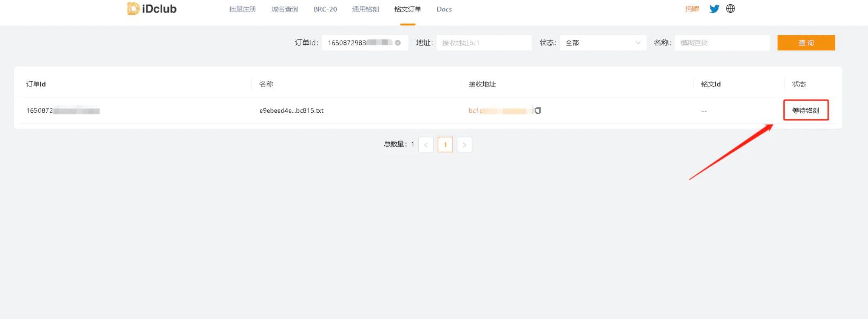Open the BRC-20 menu item
The image size is (868, 319).
[x=325, y=9]
